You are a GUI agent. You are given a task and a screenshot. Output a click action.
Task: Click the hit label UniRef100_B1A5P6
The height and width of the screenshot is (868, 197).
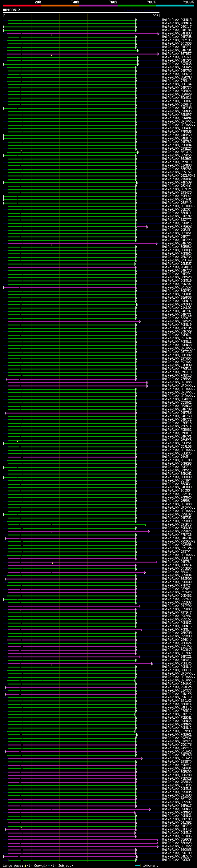click(x=177, y=321)
